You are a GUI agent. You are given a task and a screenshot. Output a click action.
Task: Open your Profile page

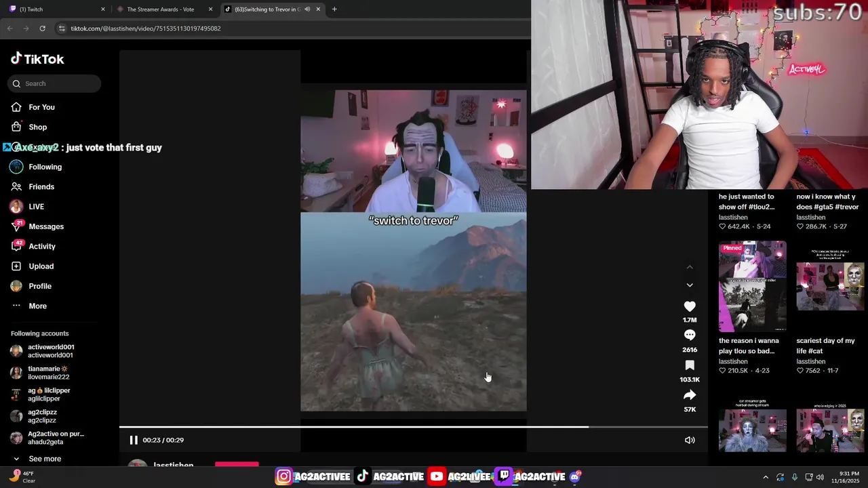(x=31, y=286)
